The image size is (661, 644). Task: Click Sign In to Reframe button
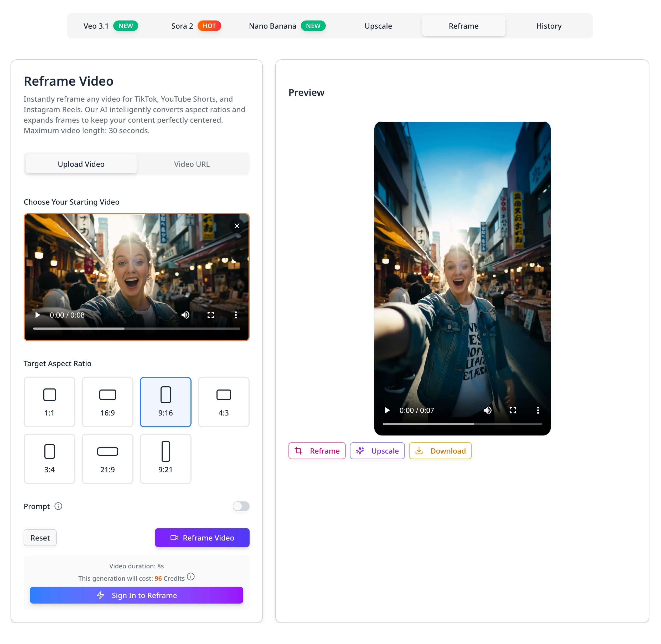(x=136, y=595)
